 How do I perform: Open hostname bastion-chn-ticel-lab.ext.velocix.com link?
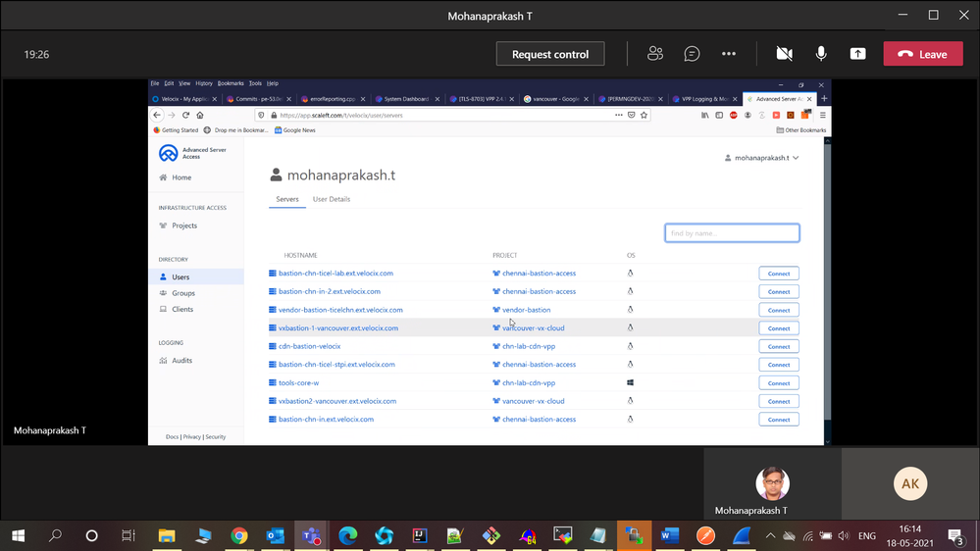point(335,273)
